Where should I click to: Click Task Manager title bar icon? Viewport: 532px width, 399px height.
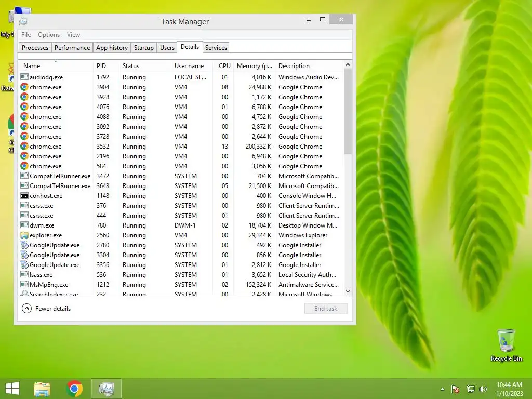click(23, 22)
